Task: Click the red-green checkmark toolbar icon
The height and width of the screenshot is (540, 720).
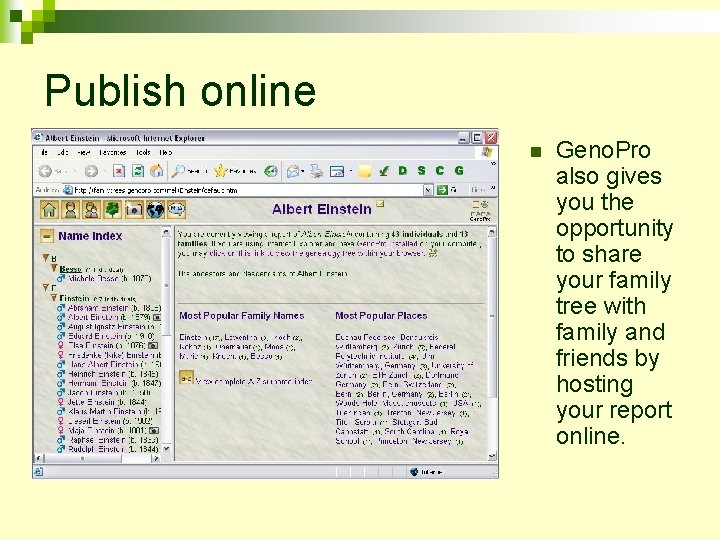Action: click(384, 171)
